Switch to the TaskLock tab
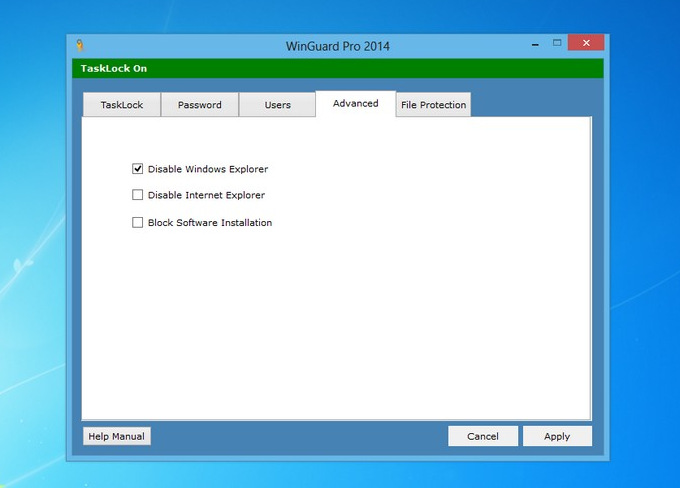Image resolution: width=680 pixels, height=488 pixels. [122, 105]
